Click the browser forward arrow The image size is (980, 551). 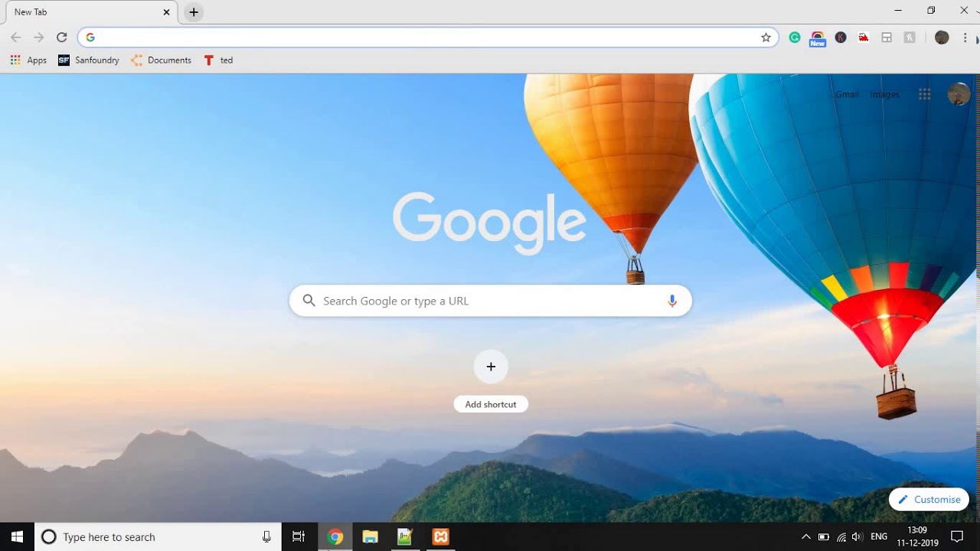pyautogui.click(x=39, y=37)
